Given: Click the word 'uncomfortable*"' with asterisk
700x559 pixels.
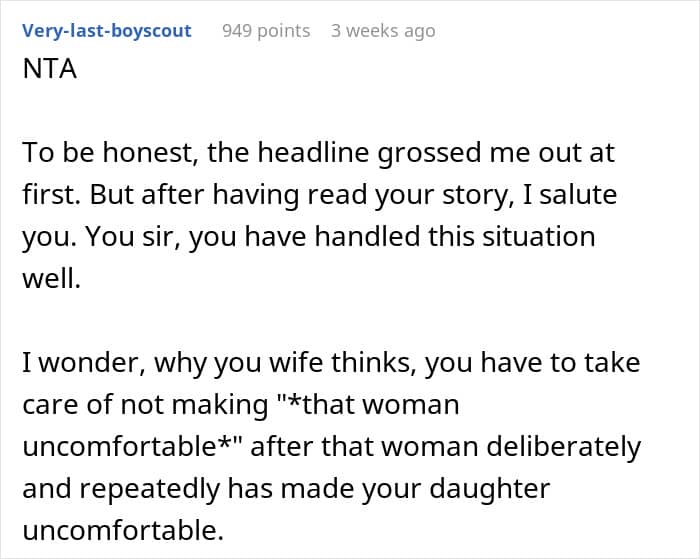Looking at the screenshot, I should click(132, 446).
